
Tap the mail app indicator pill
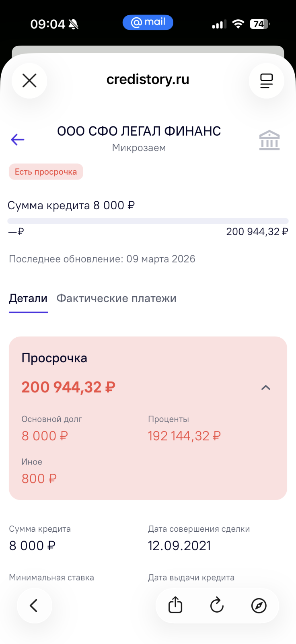tap(148, 22)
